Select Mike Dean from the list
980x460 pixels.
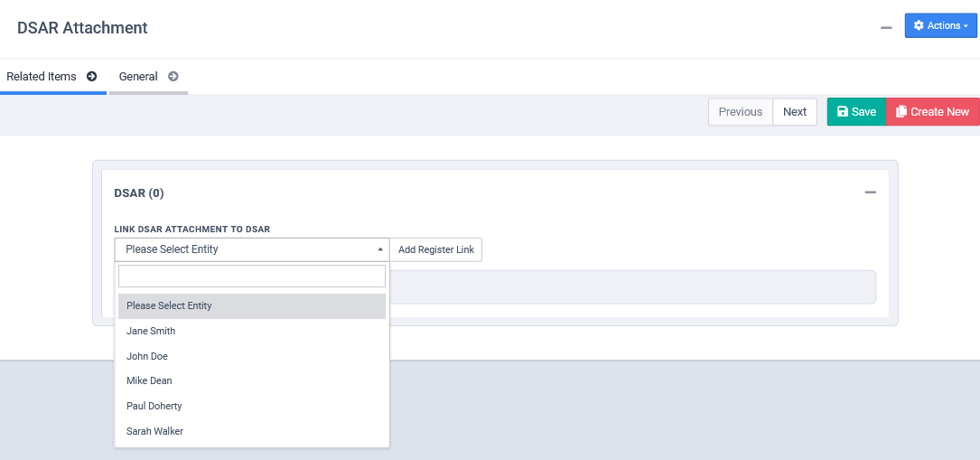252,380
